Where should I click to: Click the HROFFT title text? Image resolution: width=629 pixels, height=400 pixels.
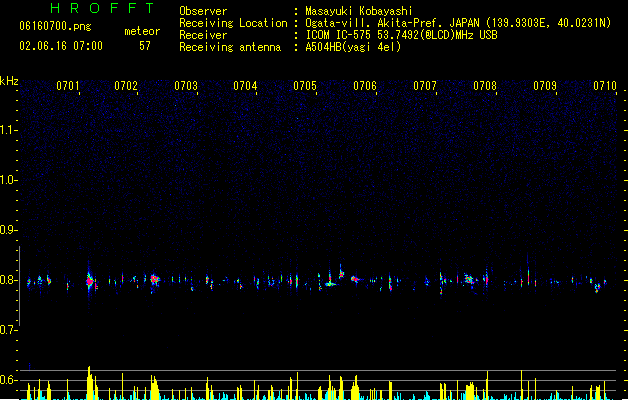click(x=102, y=8)
